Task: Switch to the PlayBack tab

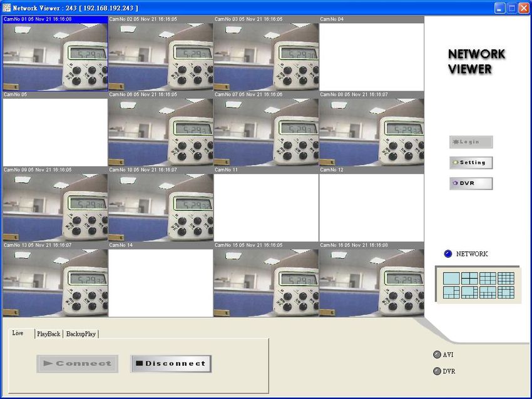Action: tap(49, 334)
